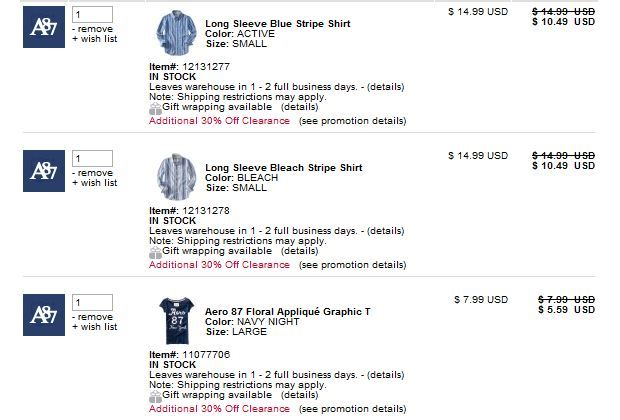Focus quantity field for Aero 87 Graphic T
Image resolution: width=620 pixels, height=420 pixels.
tap(92, 303)
